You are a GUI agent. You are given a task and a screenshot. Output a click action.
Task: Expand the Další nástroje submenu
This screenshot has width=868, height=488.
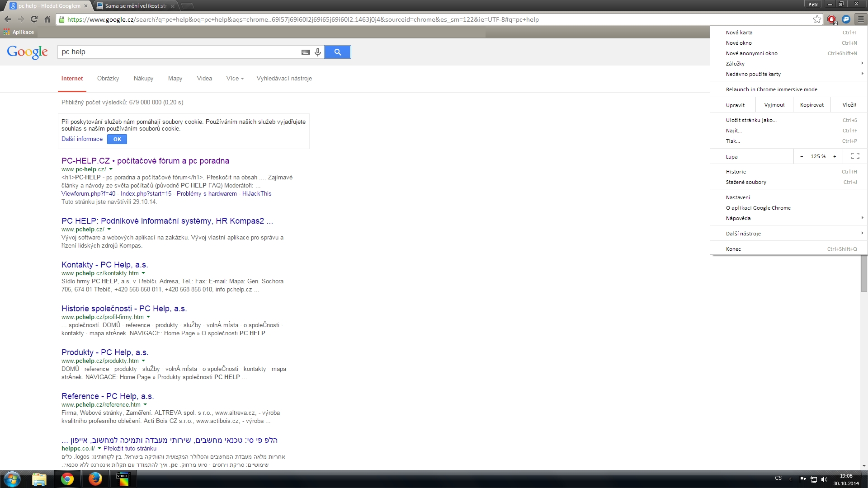(x=788, y=234)
